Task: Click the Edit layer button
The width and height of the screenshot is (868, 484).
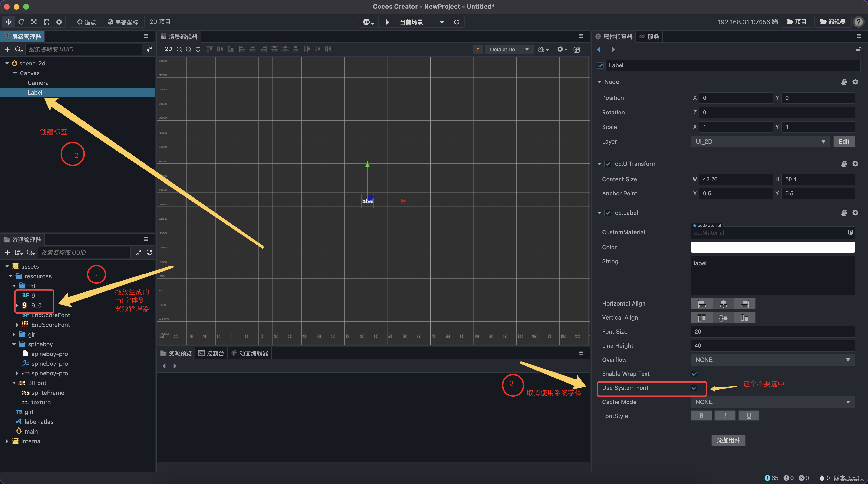Action: click(844, 142)
